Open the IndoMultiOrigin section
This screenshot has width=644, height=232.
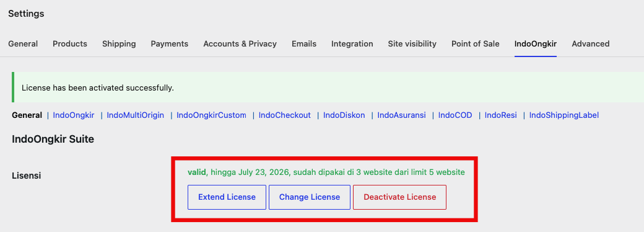[135, 115]
